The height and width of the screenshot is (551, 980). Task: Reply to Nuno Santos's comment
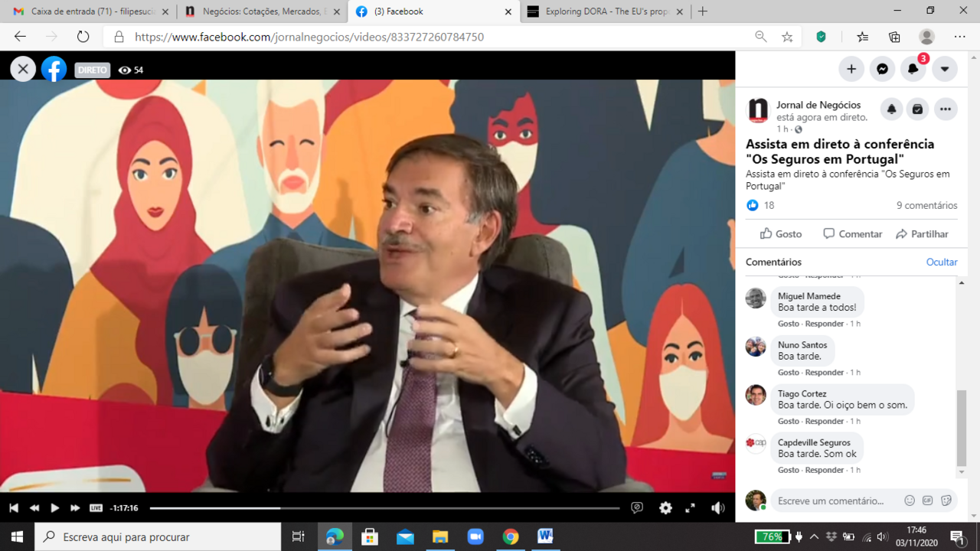click(x=825, y=373)
